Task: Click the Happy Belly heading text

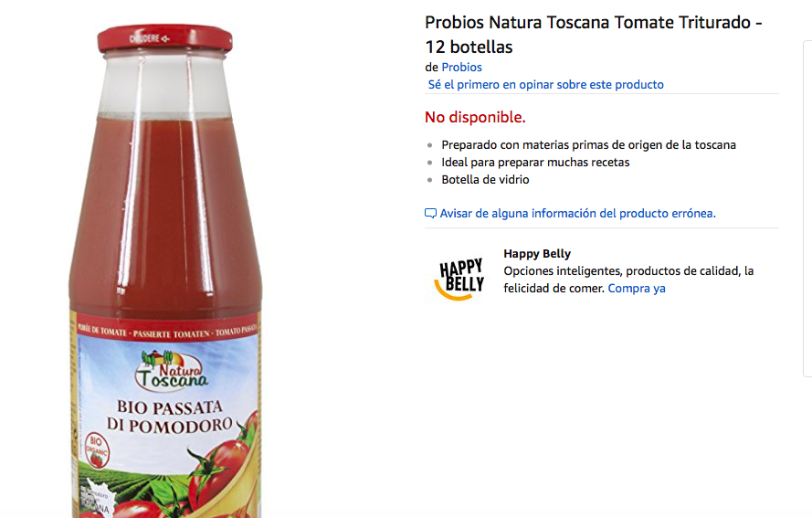Action: [x=537, y=254]
